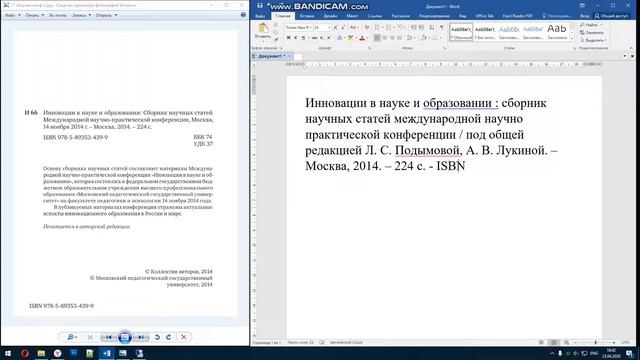
Task: Switch to the Вставка ribbon tab
Action: [x=307, y=16]
